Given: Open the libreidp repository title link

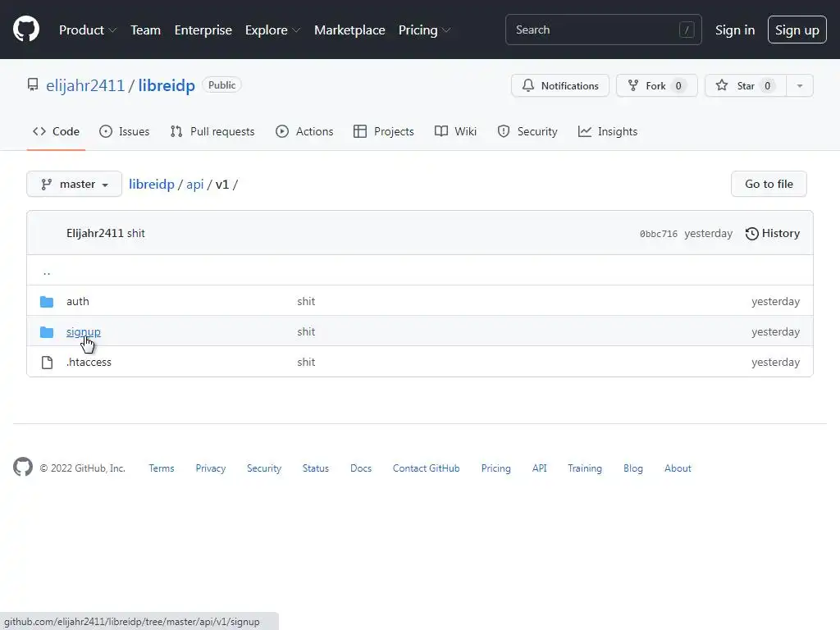Looking at the screenshot, I should [167, 85].
